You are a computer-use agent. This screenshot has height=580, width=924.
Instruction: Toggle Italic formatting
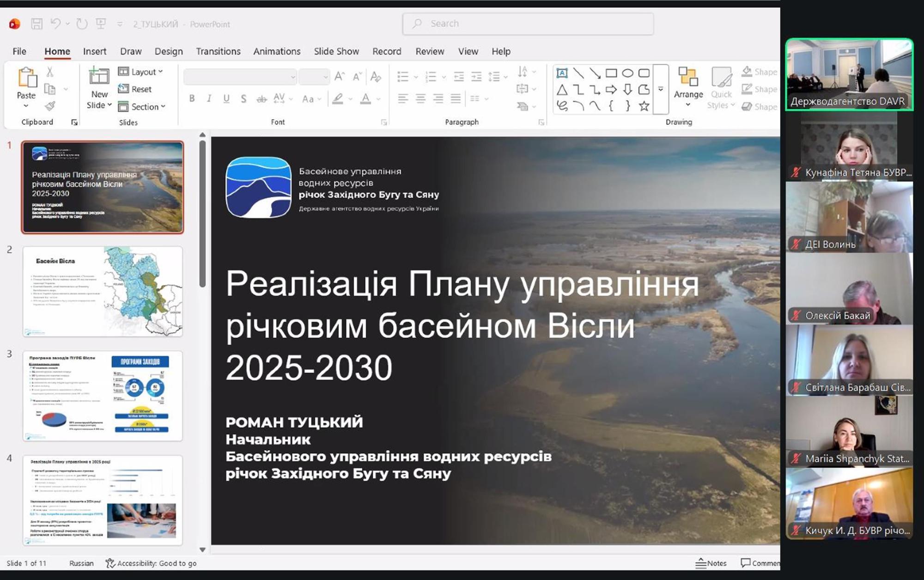(209, 98)
